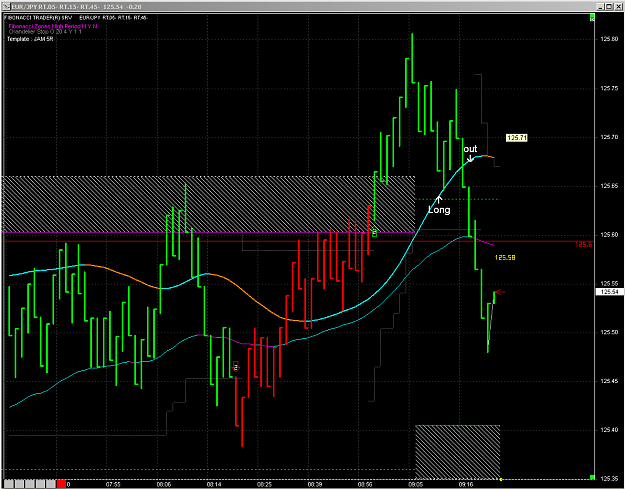Click the 09:16 time axis label

(466, 485)
